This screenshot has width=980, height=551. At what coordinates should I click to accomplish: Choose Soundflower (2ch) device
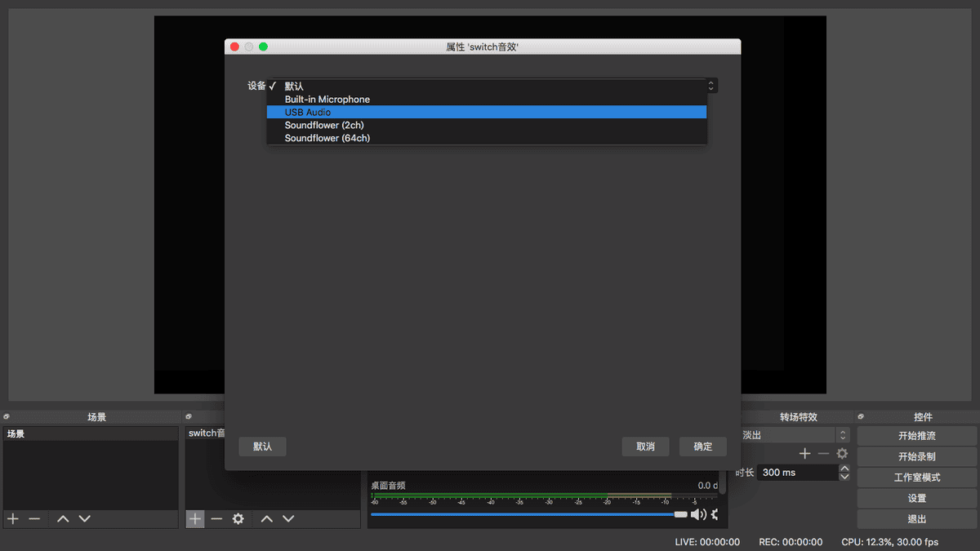[487, 125]
